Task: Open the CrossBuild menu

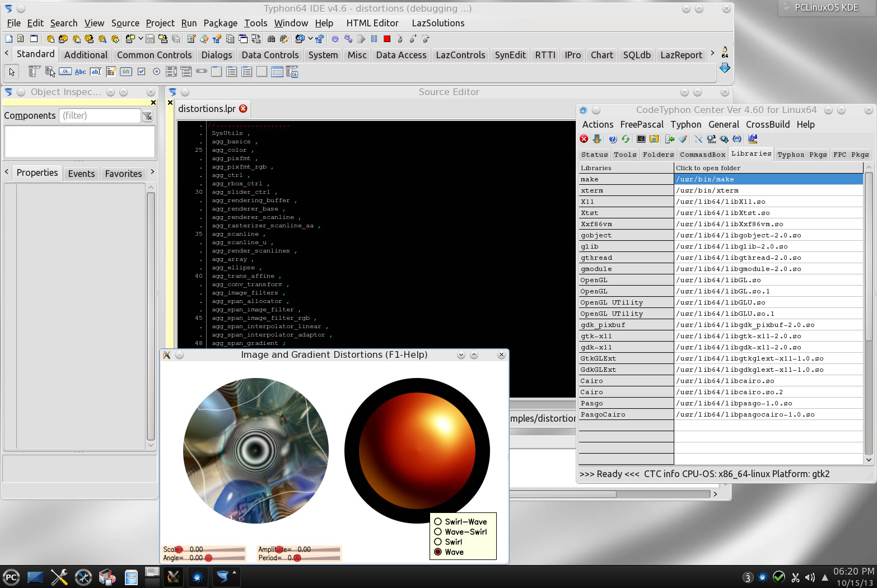Action: pos(768,124)
